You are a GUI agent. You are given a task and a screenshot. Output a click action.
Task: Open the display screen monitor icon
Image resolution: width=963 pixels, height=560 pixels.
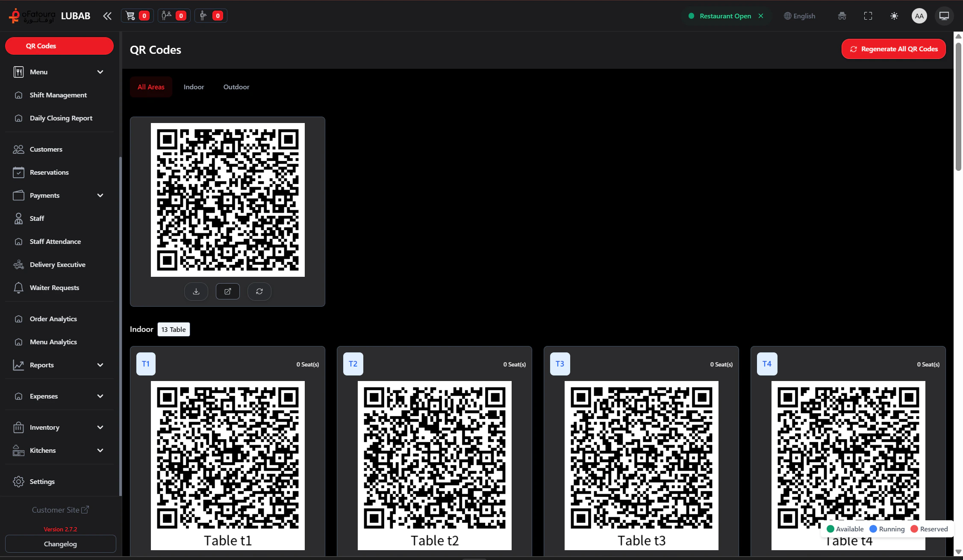944,15
